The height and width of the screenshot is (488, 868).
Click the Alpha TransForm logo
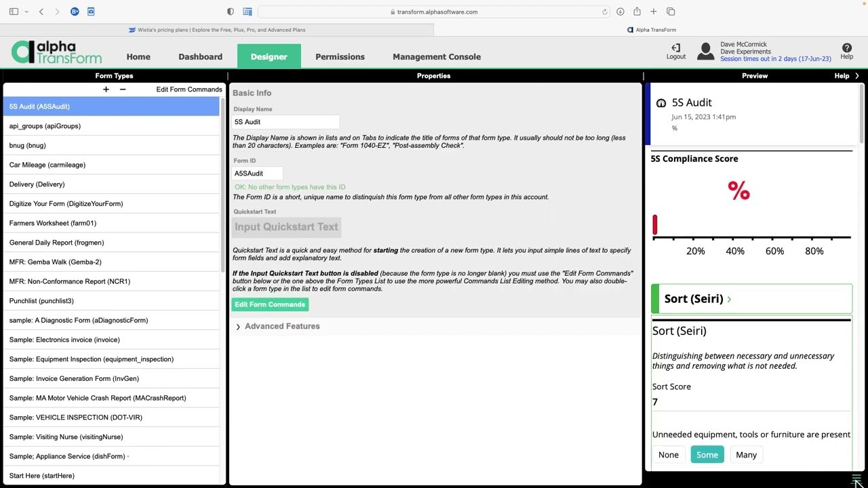click(57, 52)
